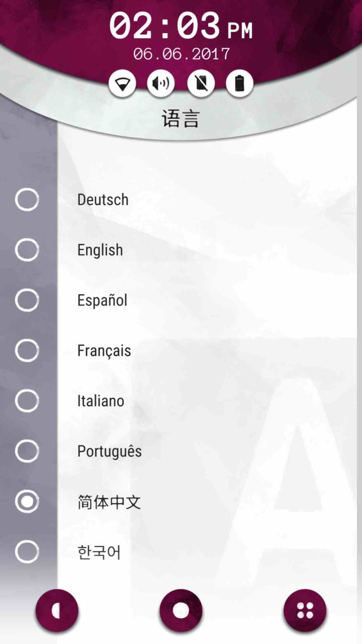Tap the 02:03 PM clock display
This screenshot has width=362, height=644.
[x=180, y=26]
